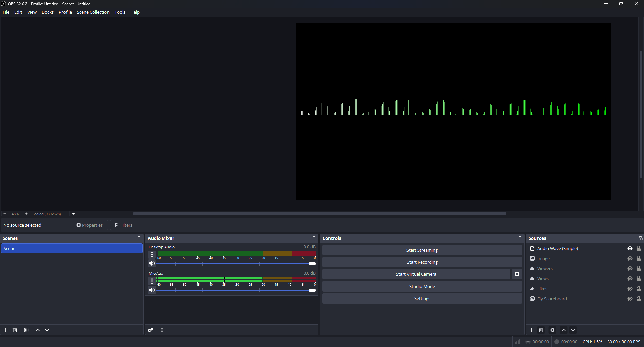
Task: Hide the Image source
Action: pyautogui.click(x=630, y=258)
